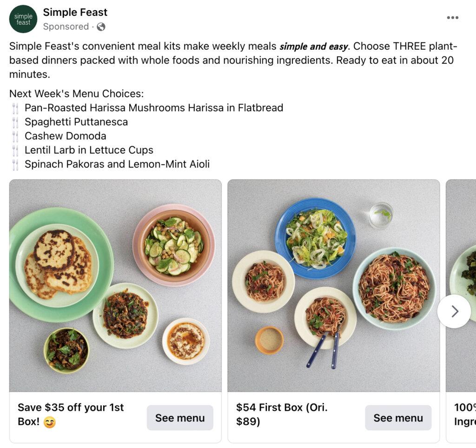
Task: Open the spaghetti dishes carousel image
Action: (x=333, y=286)
